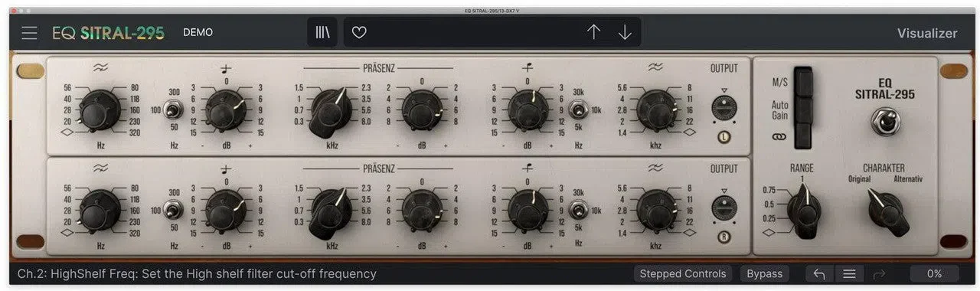980x291 pixels.
Task: Toggle the Auto Gain rocker switch
Action: click(802, 110)
